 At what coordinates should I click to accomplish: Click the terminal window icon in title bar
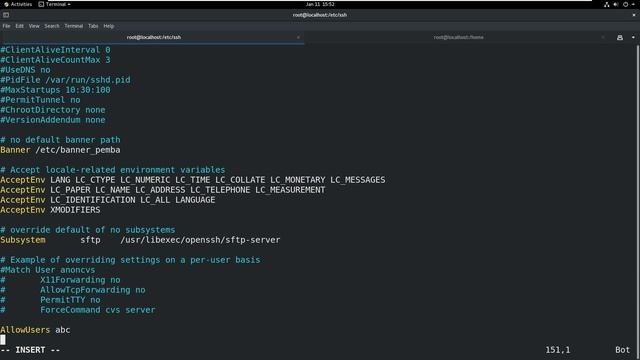click(6, 15)
